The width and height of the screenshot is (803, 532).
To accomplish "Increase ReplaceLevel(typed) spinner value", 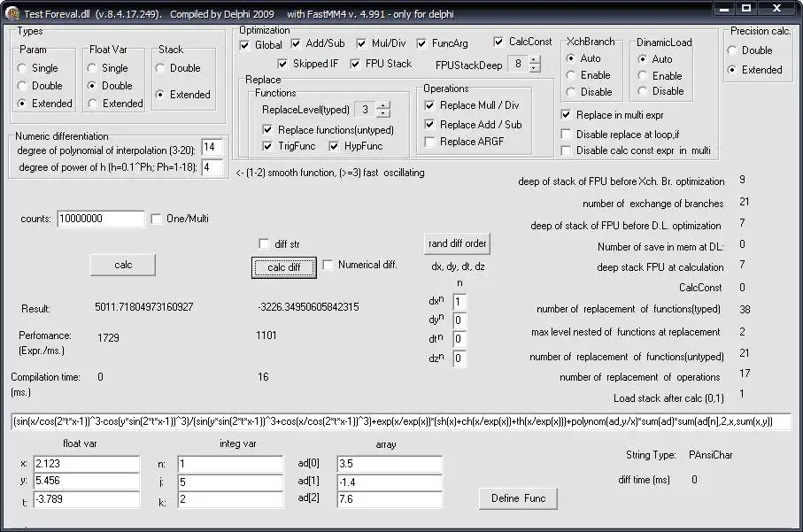I will (382, 105).
